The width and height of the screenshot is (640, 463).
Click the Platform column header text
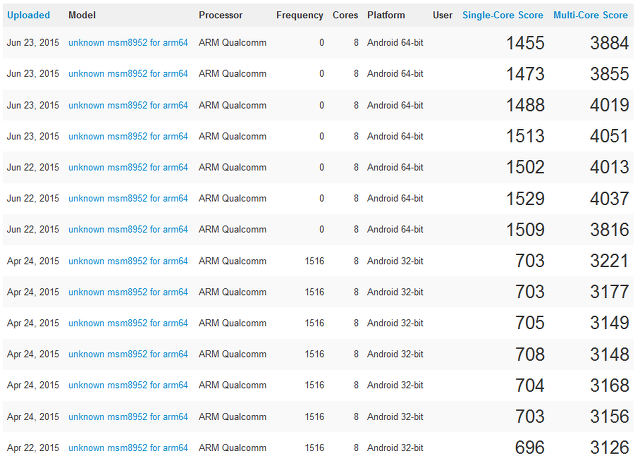[386, 15]
